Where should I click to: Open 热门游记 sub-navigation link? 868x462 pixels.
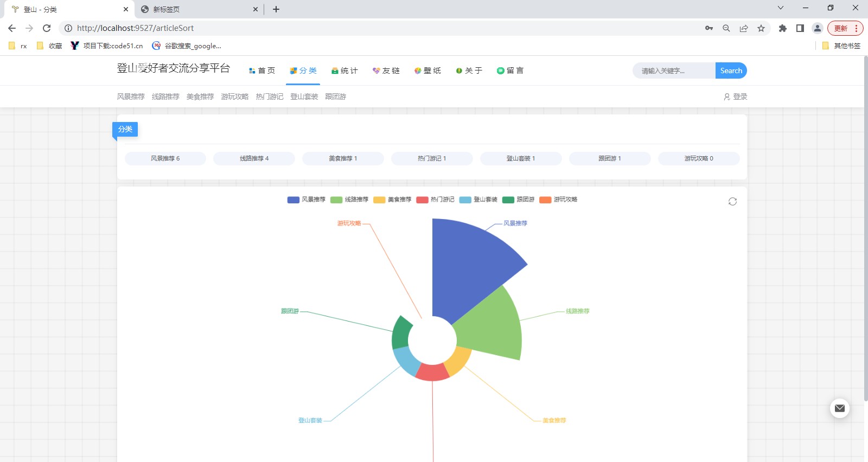pos(270,97)
